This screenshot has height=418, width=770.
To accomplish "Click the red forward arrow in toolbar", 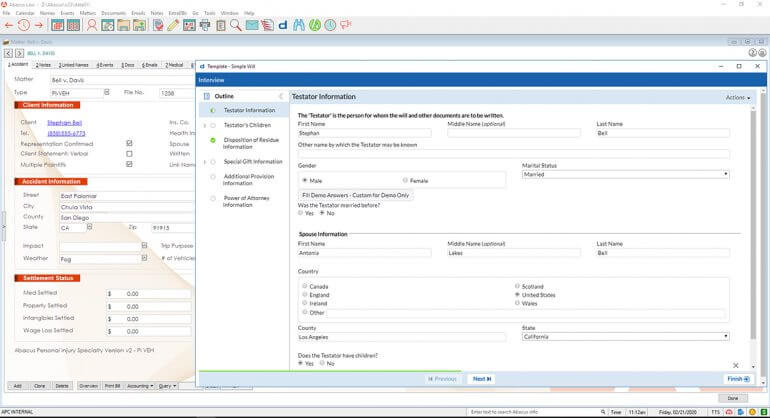I will (39, 25).
